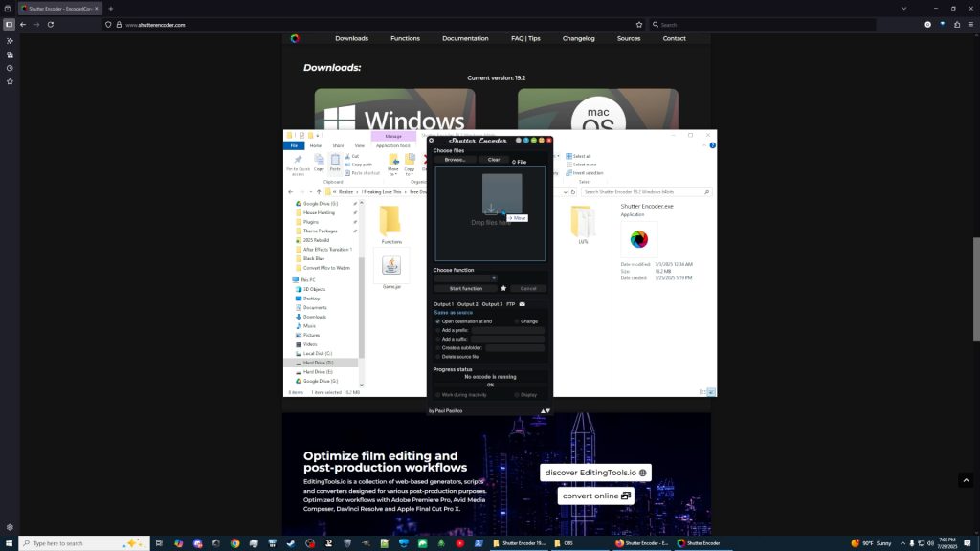Click Pin to Quick access icon
The image size is (980, 551).
[299, 165]
